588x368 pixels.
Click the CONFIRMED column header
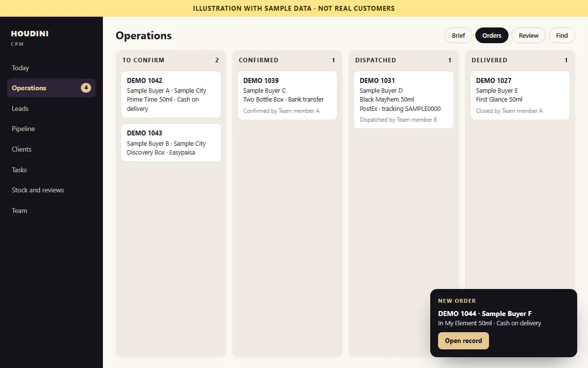click(258, 60)
